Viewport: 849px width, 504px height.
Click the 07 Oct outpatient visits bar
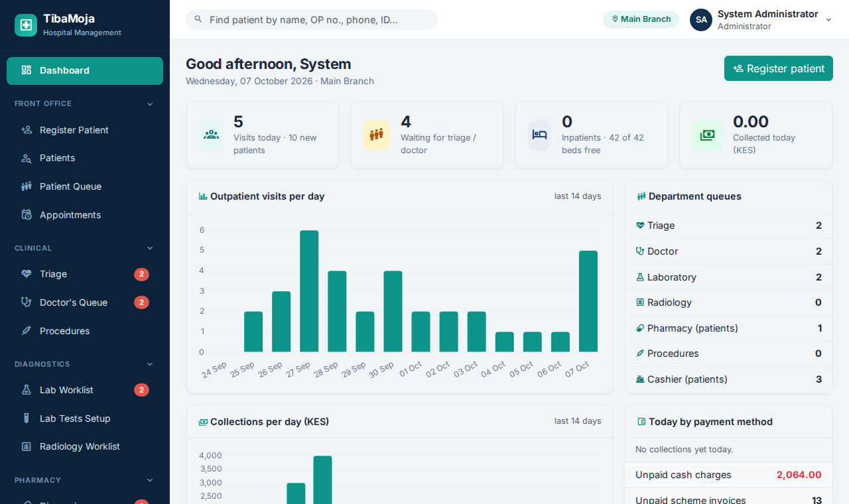pyautogui.click(x=588, y=301)
